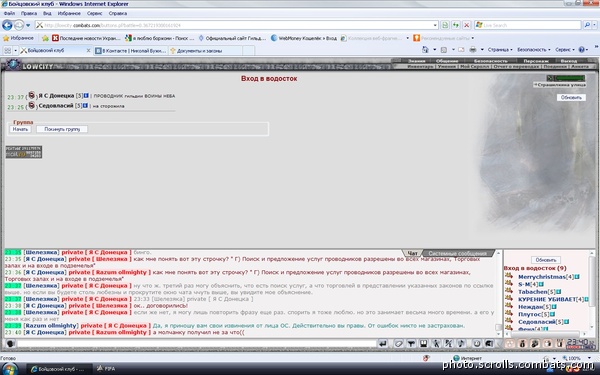Click the Начать group button
Screen dimensions: 600x375
pos(20,129)
